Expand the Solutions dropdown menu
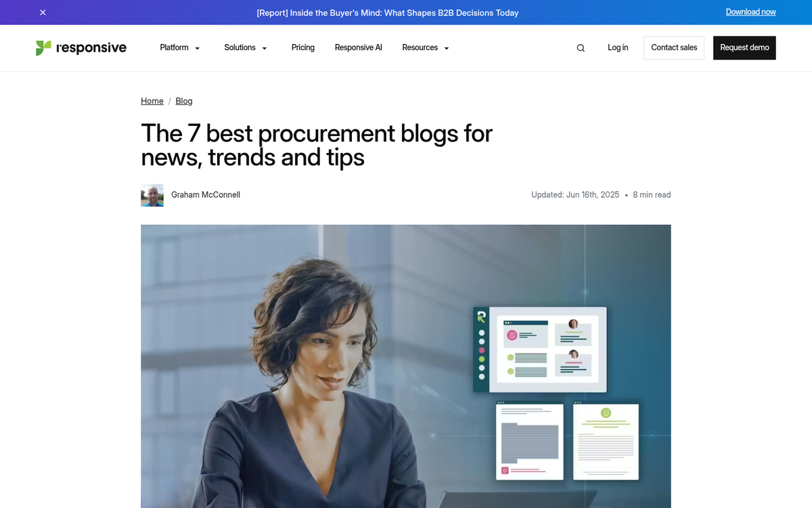 (246, 47)
